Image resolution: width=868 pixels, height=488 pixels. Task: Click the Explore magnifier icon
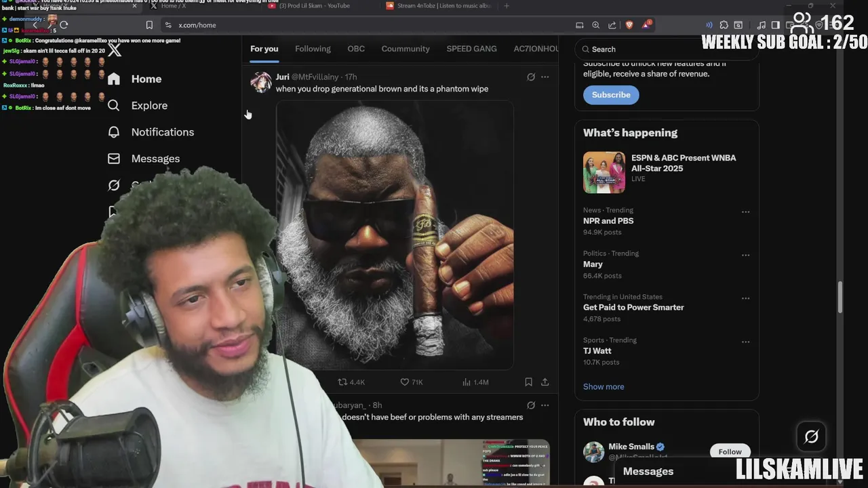114,105
